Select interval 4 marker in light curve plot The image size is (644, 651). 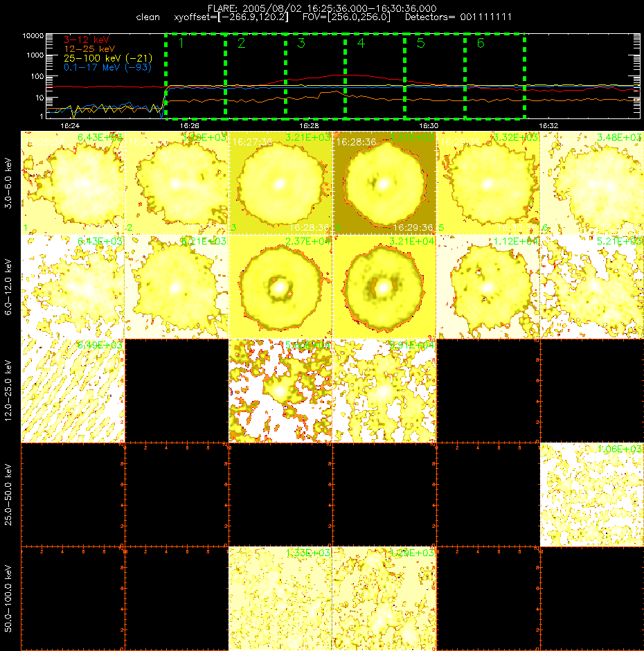point(361,43)
